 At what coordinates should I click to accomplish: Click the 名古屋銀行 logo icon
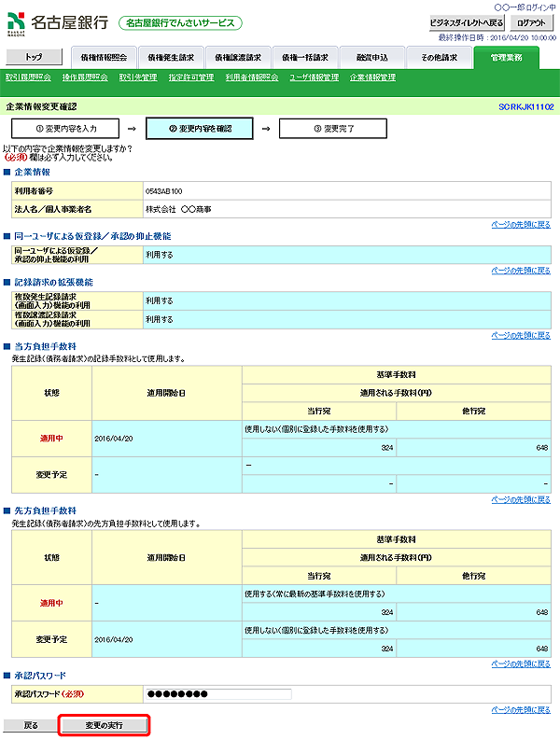pos(16,23)
